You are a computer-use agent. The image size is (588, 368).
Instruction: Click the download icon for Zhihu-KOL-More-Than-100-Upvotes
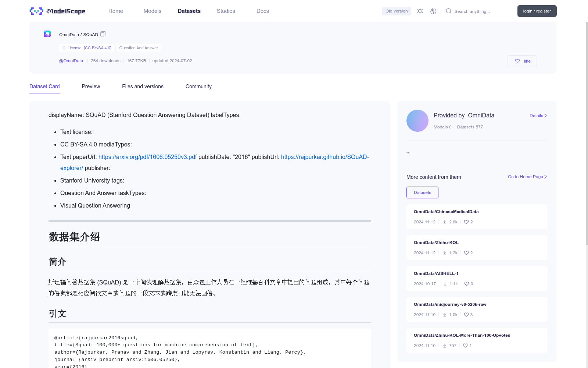click(445, 346)
